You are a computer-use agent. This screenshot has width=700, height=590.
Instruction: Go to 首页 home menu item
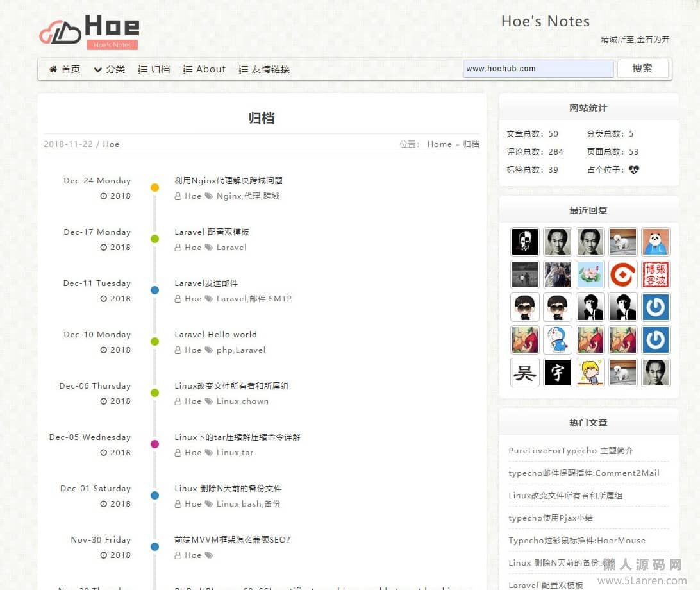click(x=65, y=69)
